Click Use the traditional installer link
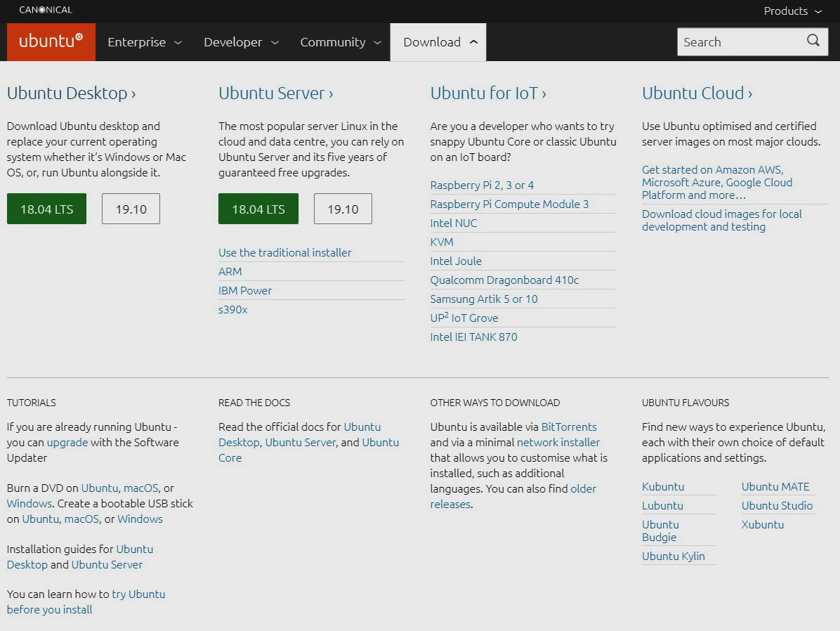840x631 pixels. coord(284,252)
